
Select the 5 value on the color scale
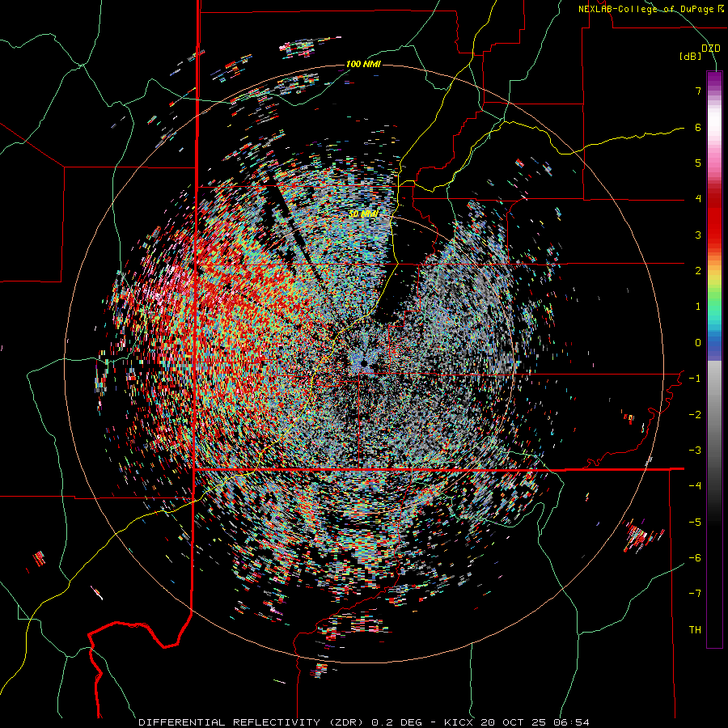point(698,163)
